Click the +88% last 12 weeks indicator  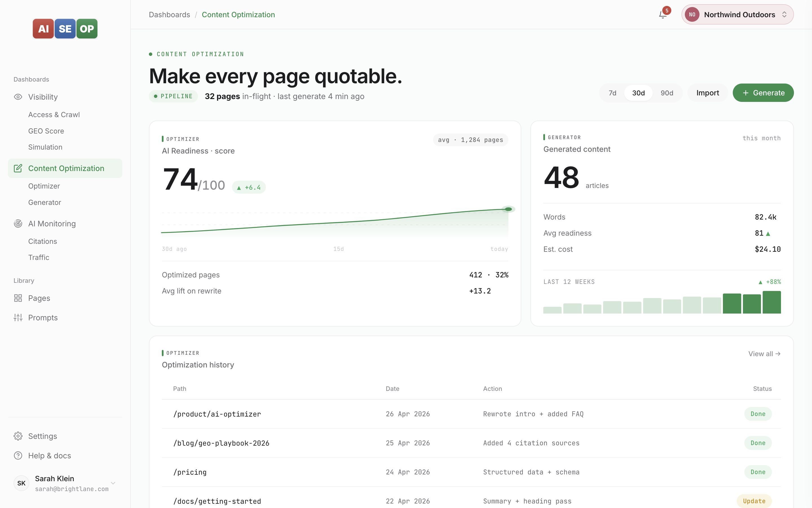point(770,282)
